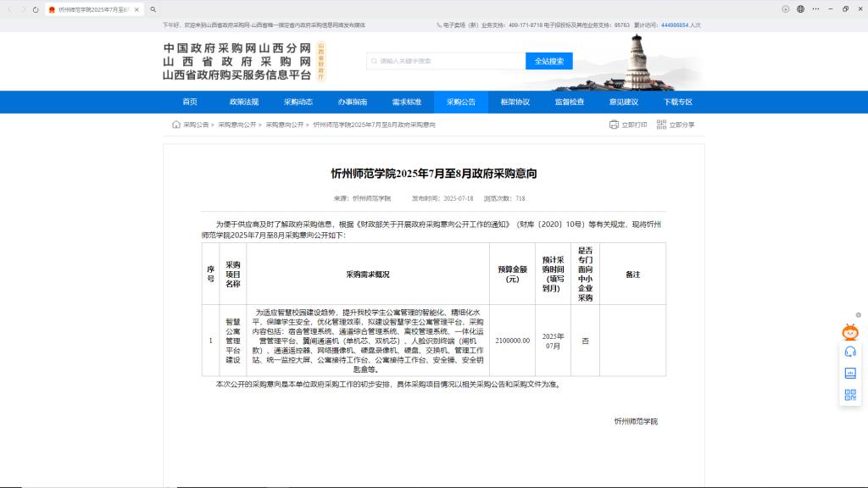
Task: Open the 下载专区 navigation item
Action: (x=678, y=102)
